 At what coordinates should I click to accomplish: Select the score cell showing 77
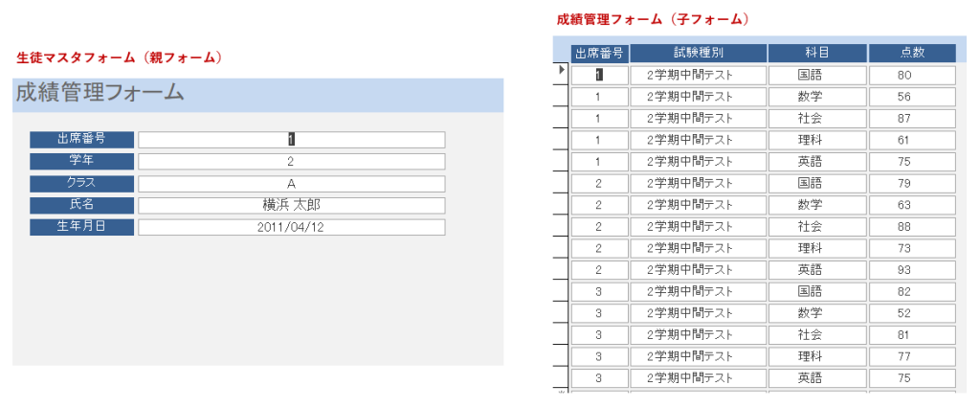tap(912, 356)
